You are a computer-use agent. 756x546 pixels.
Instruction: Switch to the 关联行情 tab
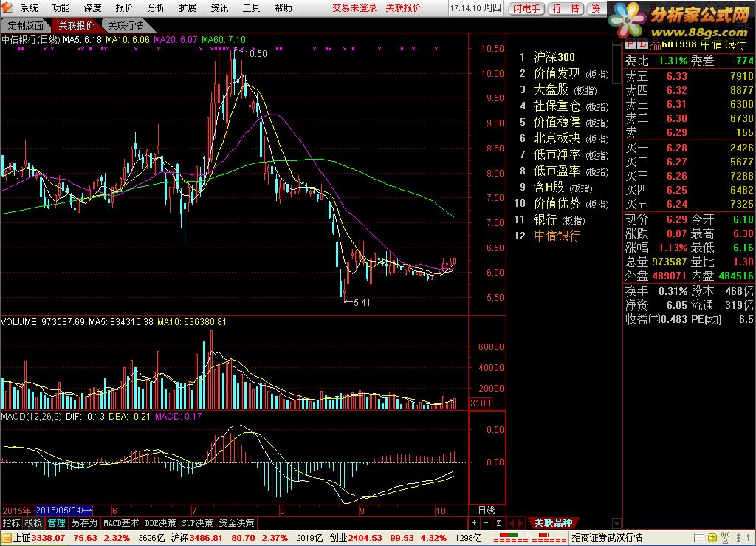tap(126, 26)
